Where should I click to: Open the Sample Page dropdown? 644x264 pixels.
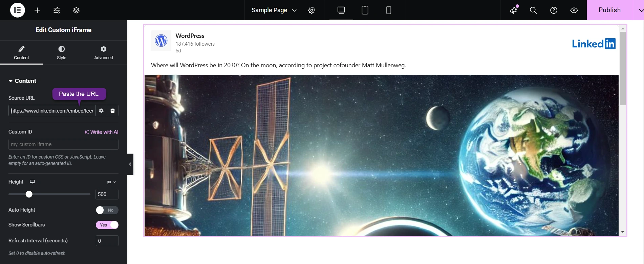click(274, 10)
